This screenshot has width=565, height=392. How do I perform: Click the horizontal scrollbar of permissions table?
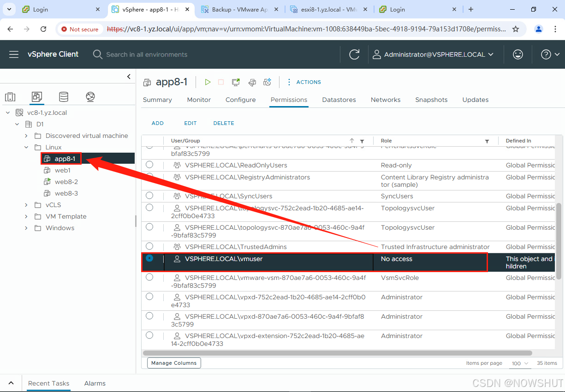pos(338,353)
